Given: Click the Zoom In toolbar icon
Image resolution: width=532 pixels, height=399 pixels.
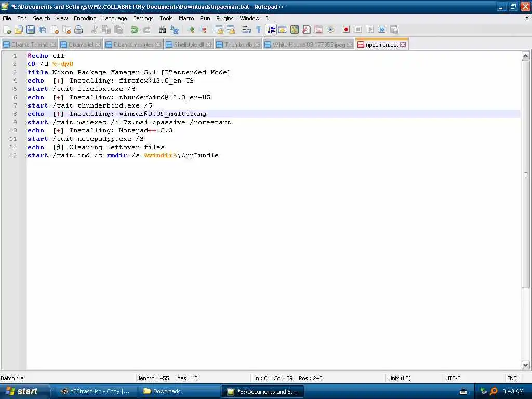Looking at the screenshot, I should point(191,30).
